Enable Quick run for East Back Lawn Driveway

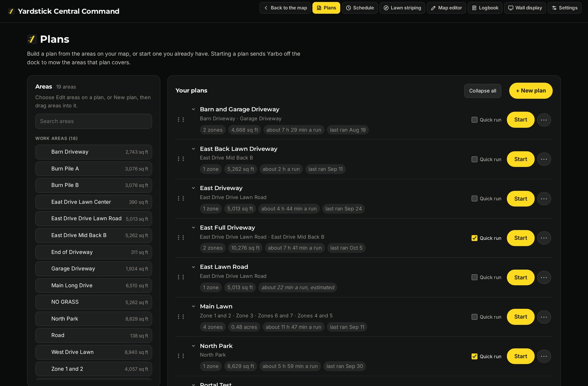474,159
